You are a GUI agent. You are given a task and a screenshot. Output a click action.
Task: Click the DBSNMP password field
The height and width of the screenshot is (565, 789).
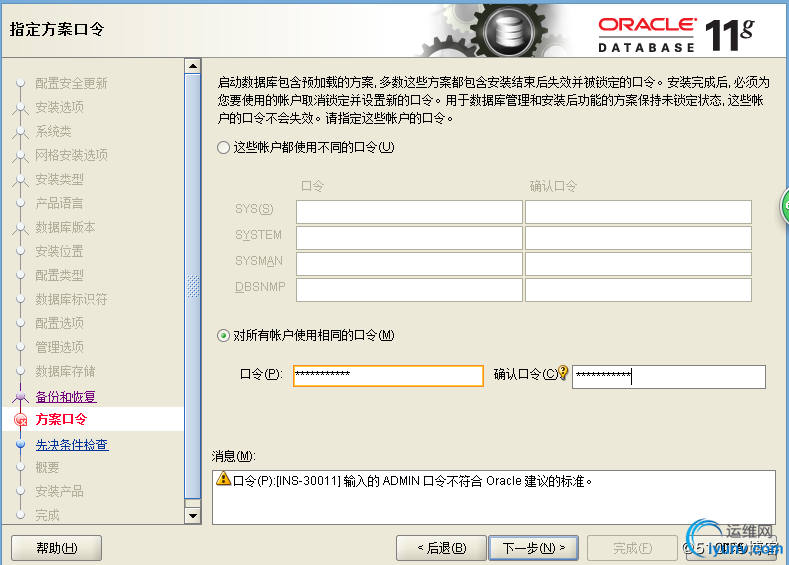409,290
